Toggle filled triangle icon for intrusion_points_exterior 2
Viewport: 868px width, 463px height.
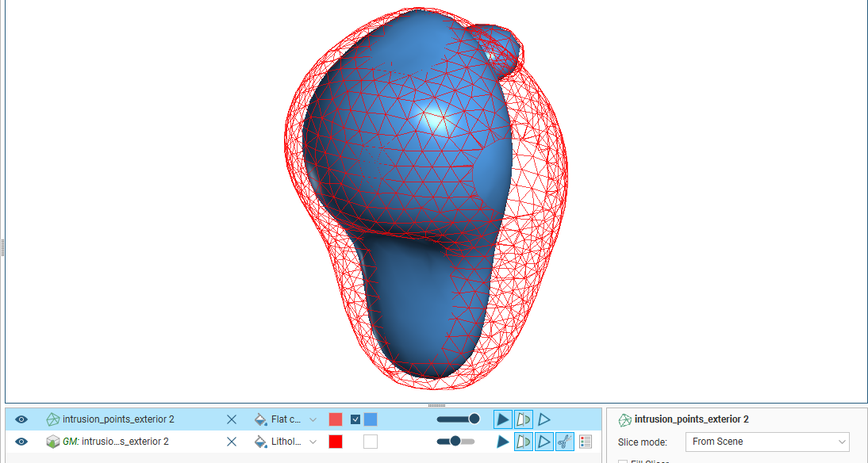click(503, 419)
